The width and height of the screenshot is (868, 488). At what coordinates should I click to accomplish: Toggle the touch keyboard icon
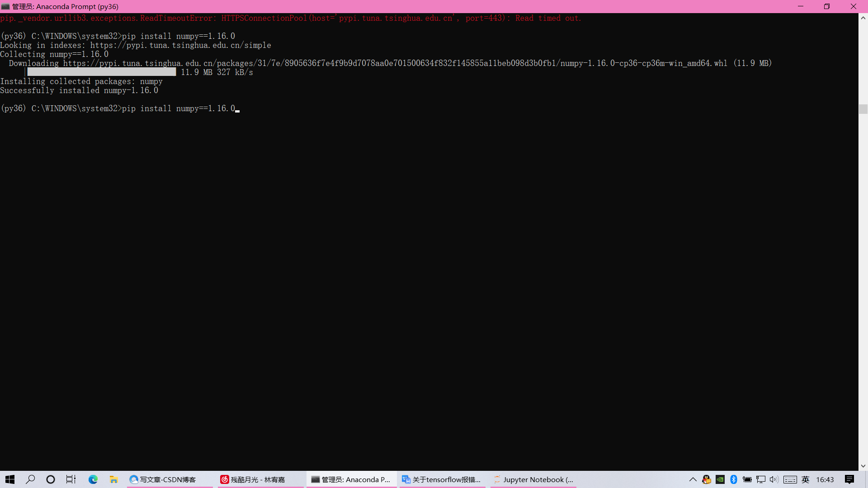[x=790, y=479]
